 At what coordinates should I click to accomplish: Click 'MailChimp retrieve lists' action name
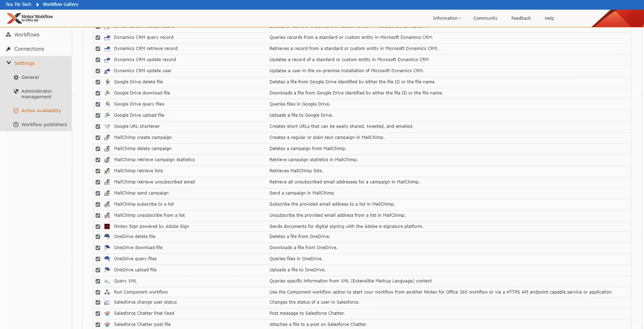(138, 171)
